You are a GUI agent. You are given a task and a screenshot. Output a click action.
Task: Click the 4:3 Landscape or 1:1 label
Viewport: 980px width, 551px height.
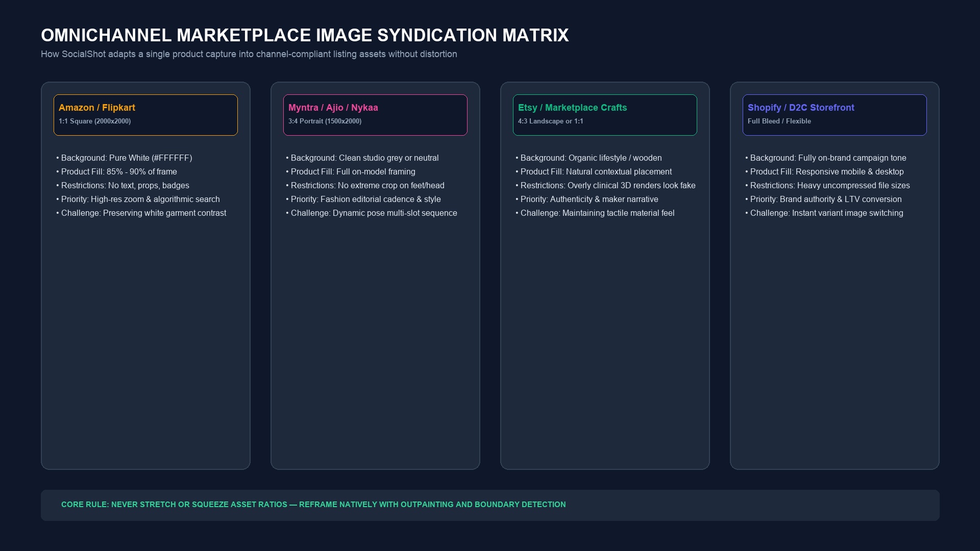pos(551,121)
